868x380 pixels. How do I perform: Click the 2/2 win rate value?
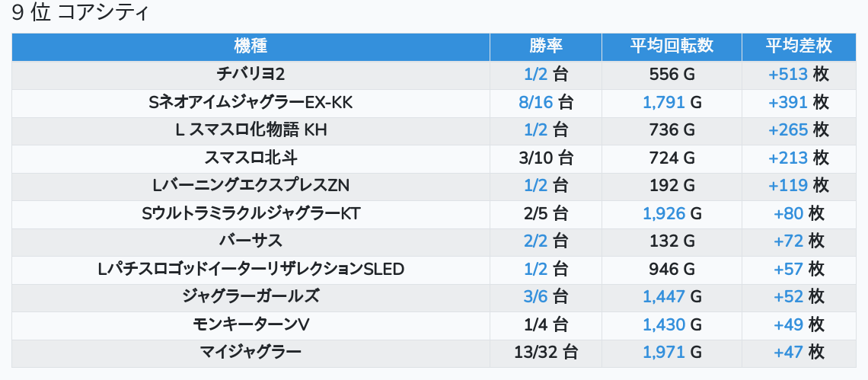point(535,241)
